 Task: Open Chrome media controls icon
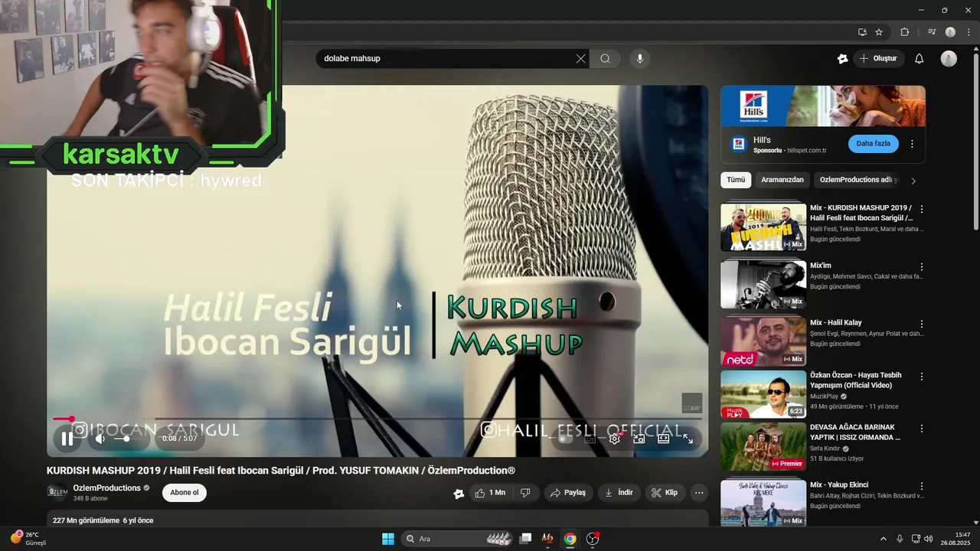[x=932, y=32]
